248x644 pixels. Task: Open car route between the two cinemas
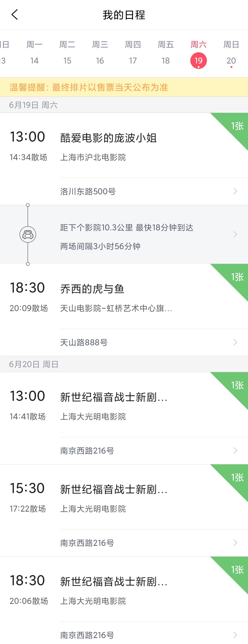click(x=28, y=234)
